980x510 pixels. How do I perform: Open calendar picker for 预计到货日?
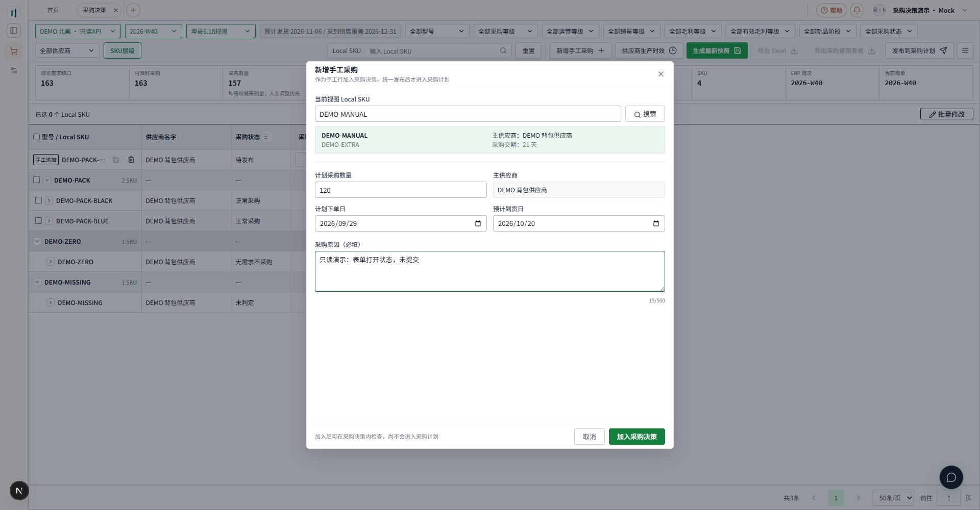point(656,223)
